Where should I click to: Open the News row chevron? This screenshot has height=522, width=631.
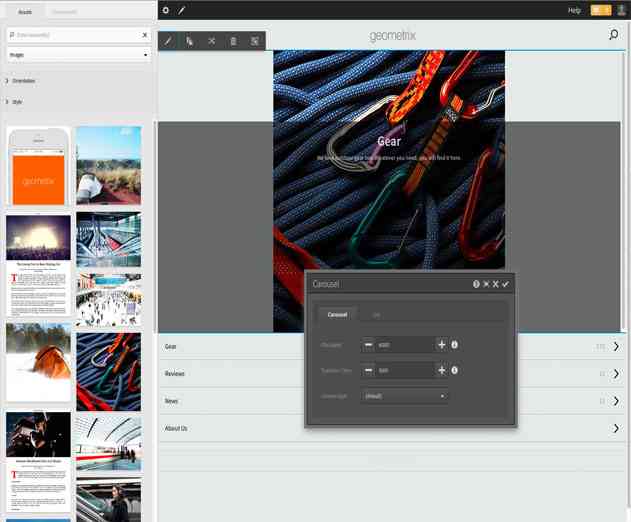coord(616,401)
